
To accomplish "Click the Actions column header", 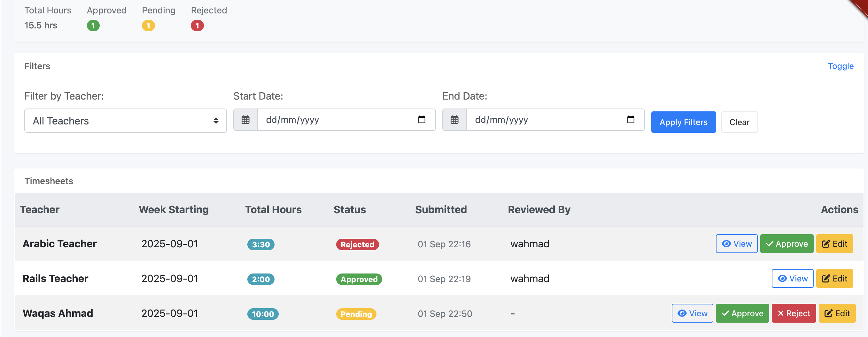I will pos(839,210).
